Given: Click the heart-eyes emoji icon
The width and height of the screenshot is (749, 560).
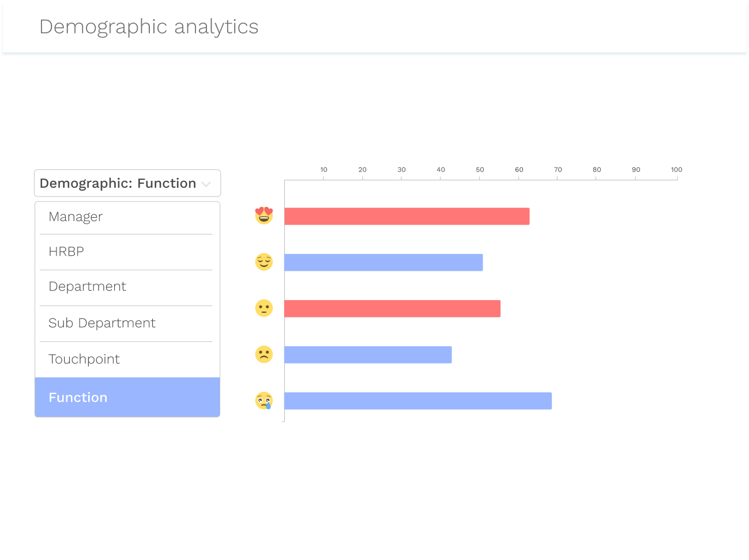Looking at the screenshot, I should click(x=264, y=215).
